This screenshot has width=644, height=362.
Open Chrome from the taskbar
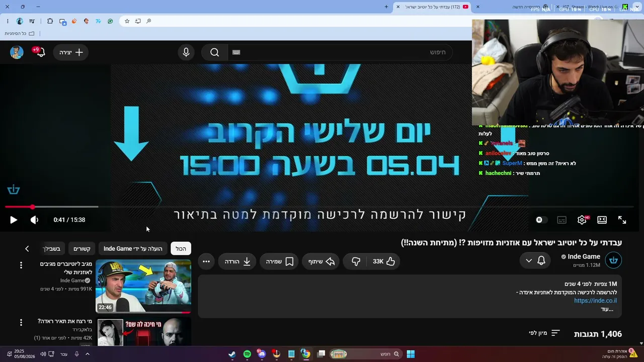[x=306, y=354]
